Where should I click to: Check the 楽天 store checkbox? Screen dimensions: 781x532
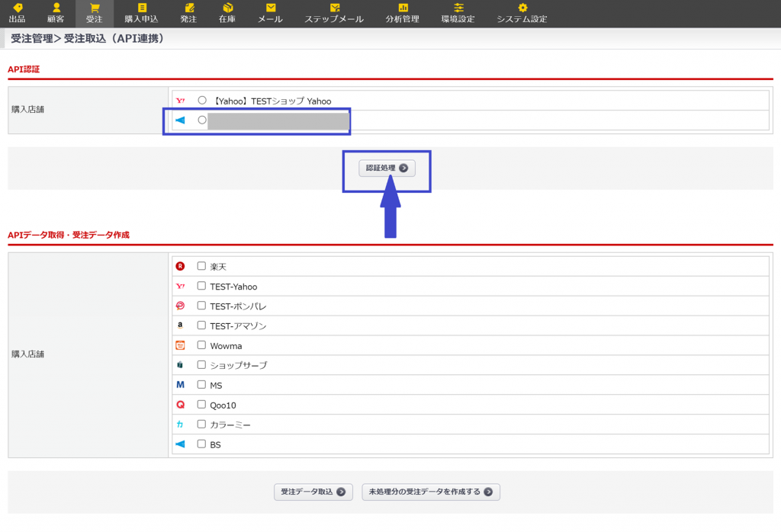pyautogui.click(x=201, y=266)
